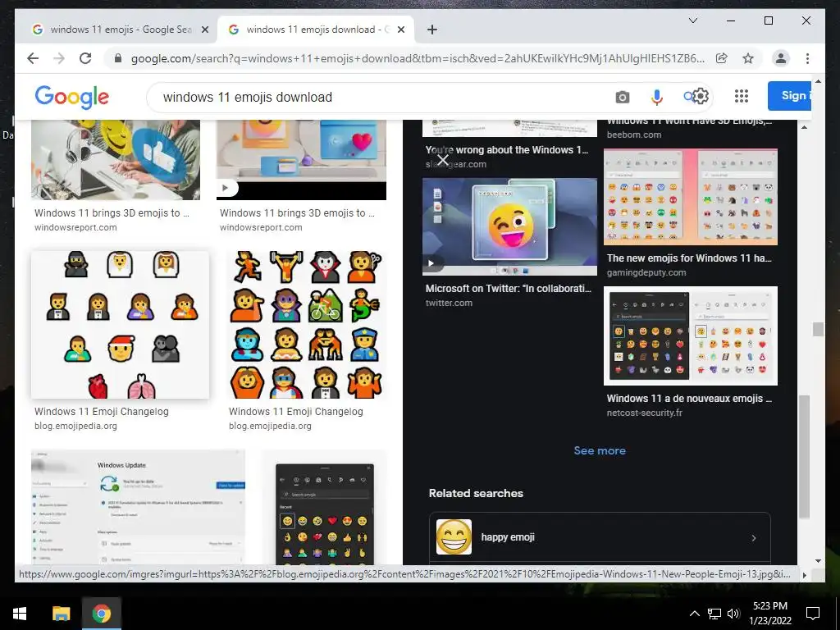Close the windows 11 emojis tab

[x=204, y=30]
